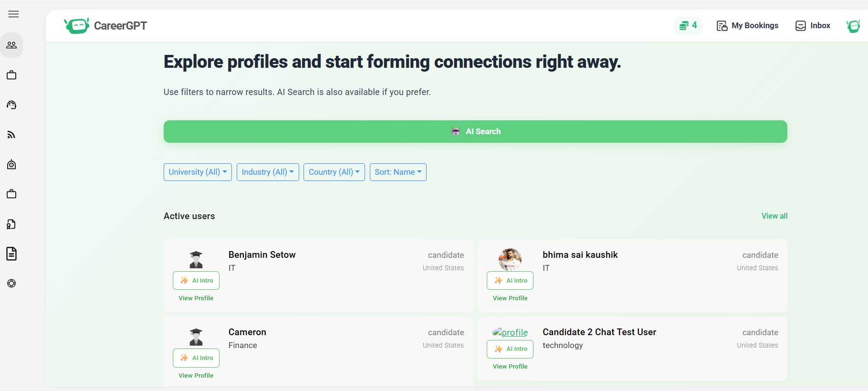Image resolution: width=868 pixels, height=391 pixels.
Task: Select the webcam interview sidebar icon
Action: tap(11, 164)
